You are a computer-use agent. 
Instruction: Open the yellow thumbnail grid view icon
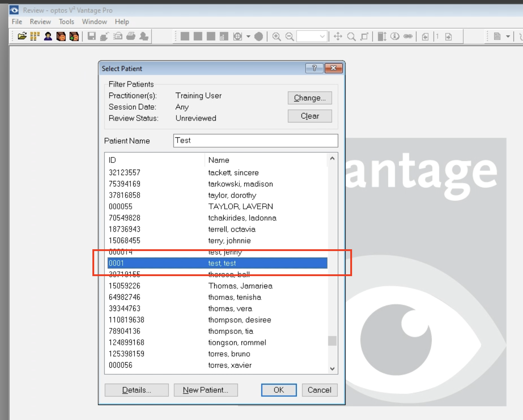pyautogui.click(x=35, y=36)
